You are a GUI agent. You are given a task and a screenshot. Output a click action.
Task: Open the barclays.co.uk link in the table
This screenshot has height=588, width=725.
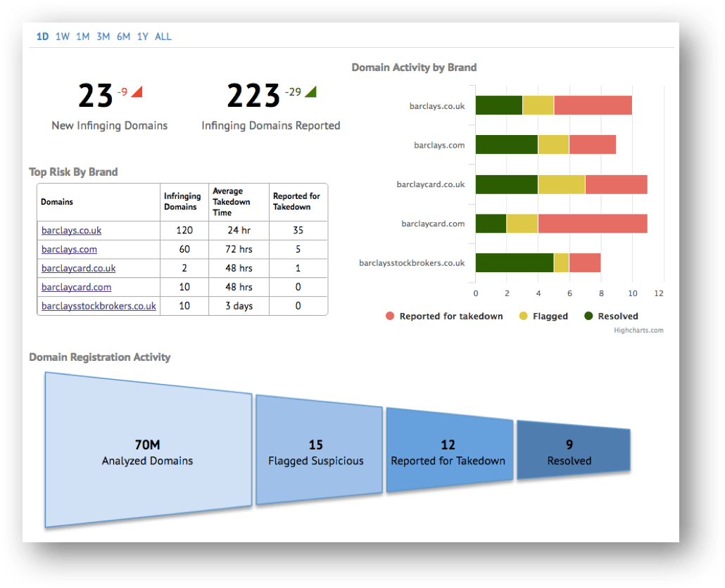point(71,230)
